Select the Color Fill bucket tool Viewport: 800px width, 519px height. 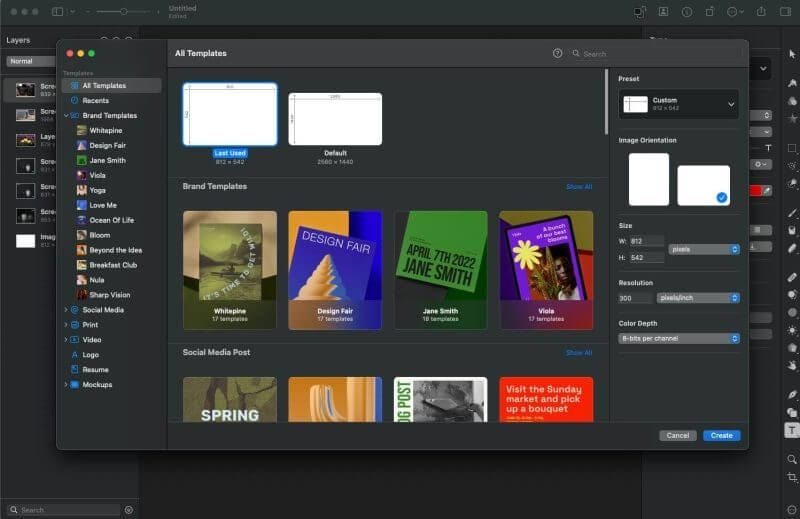click(x=792, y=230)
